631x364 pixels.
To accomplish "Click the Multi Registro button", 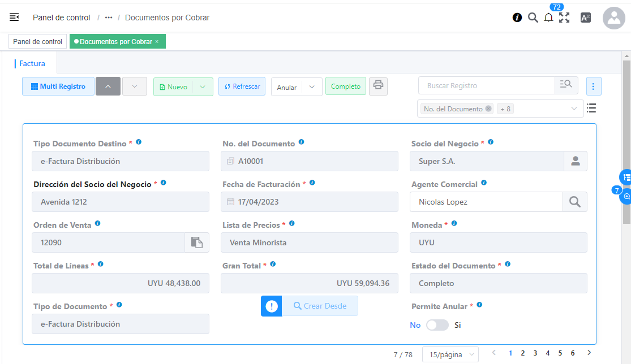I will coord(58,86).
